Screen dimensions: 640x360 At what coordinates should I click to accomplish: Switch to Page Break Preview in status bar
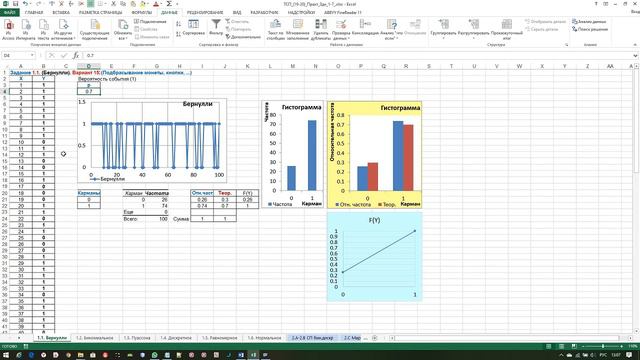[x=574, y=346]
